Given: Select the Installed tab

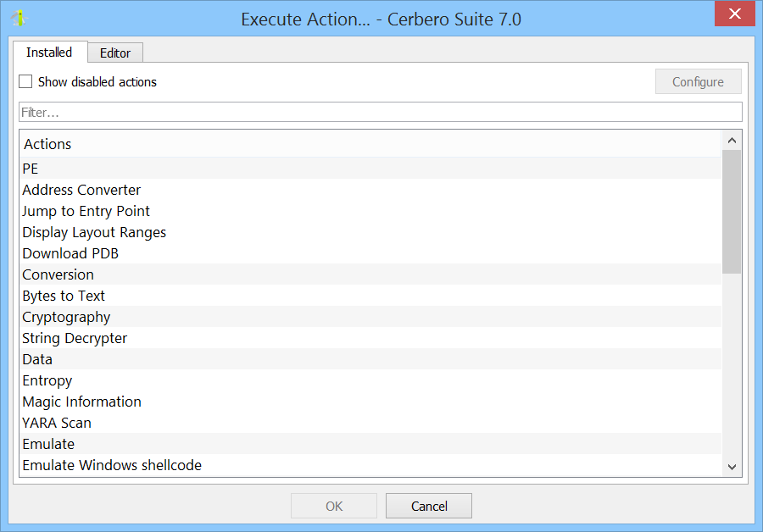Looking at the screenshot, I should point(49,52).
